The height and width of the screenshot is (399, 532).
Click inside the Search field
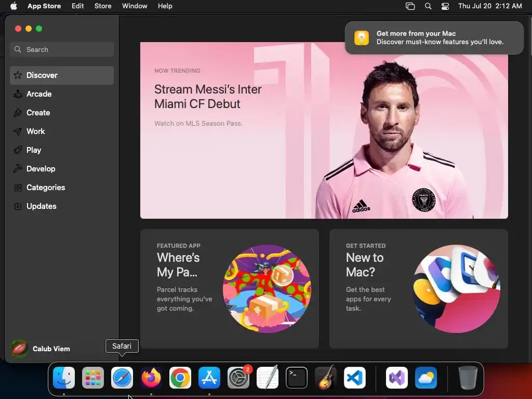pos(62,49)
